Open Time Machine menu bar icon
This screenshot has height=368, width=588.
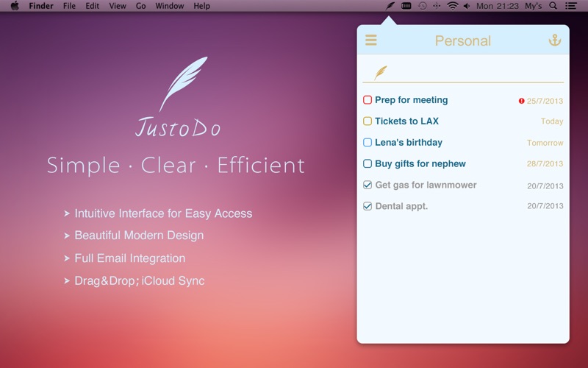pyautogui.click(x=422, y=6)
